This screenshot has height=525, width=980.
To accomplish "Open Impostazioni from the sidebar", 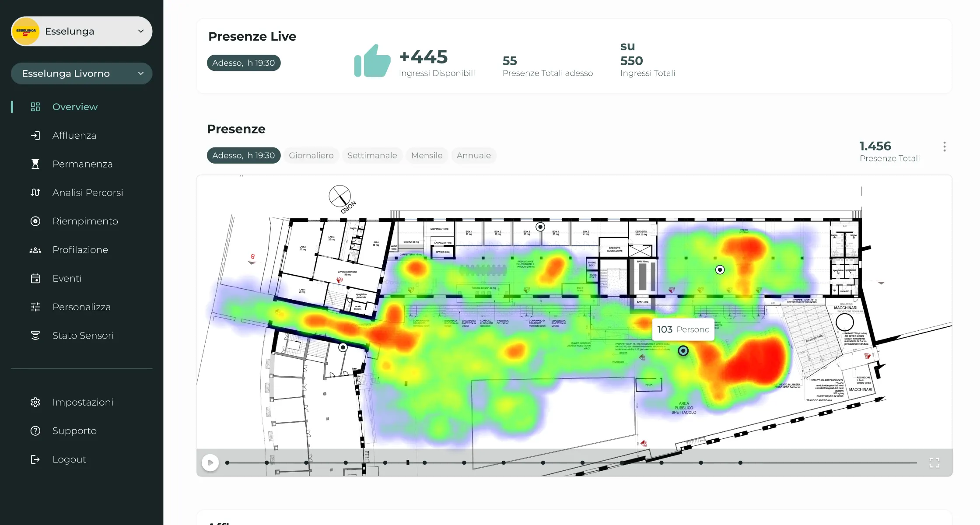I will pos(83,402).
